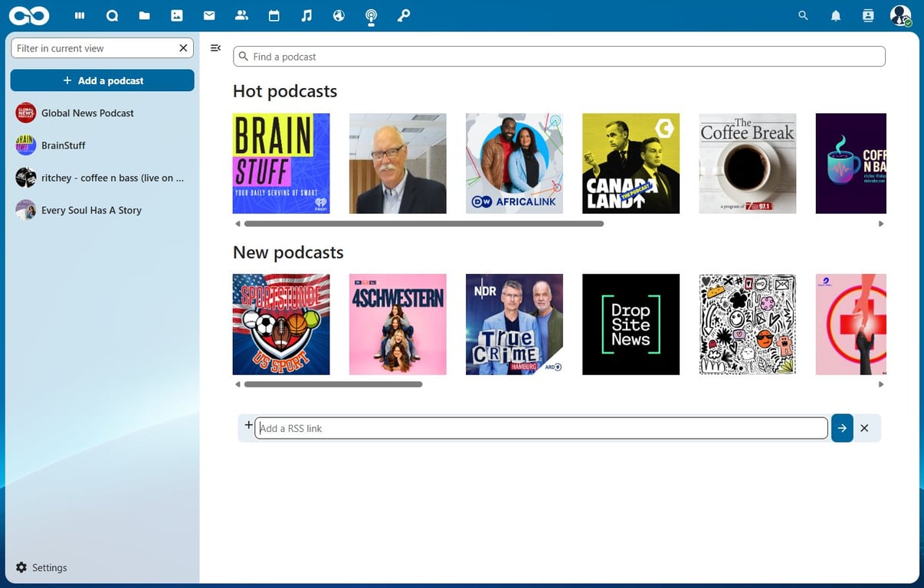Open the unified search magnifier
Image resolution: width=924 pixels, height=588 pixels.
click(x=803, y=15)
